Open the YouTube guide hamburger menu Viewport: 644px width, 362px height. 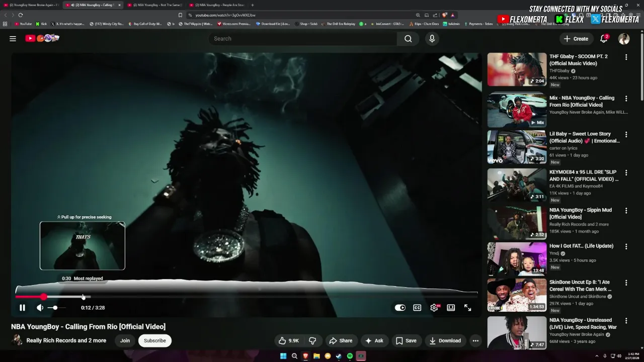point(13,39)
